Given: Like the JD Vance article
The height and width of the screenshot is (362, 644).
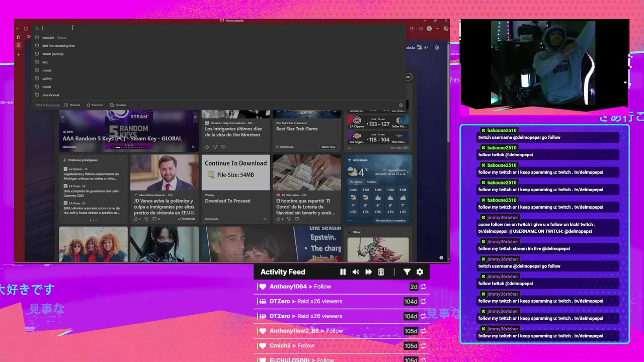Looking at the screenshot, I should (137, 219).
